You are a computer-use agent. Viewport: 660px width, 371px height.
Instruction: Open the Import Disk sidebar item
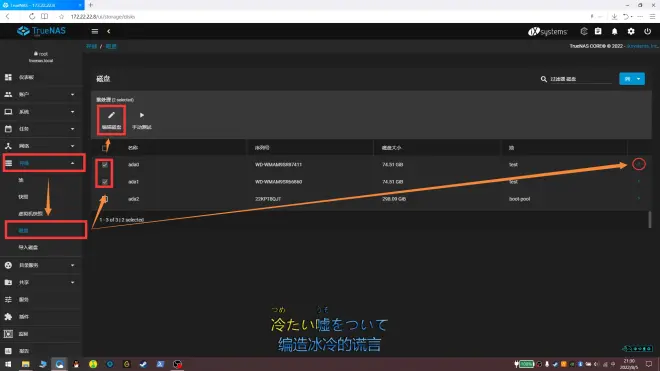(28, 248)
